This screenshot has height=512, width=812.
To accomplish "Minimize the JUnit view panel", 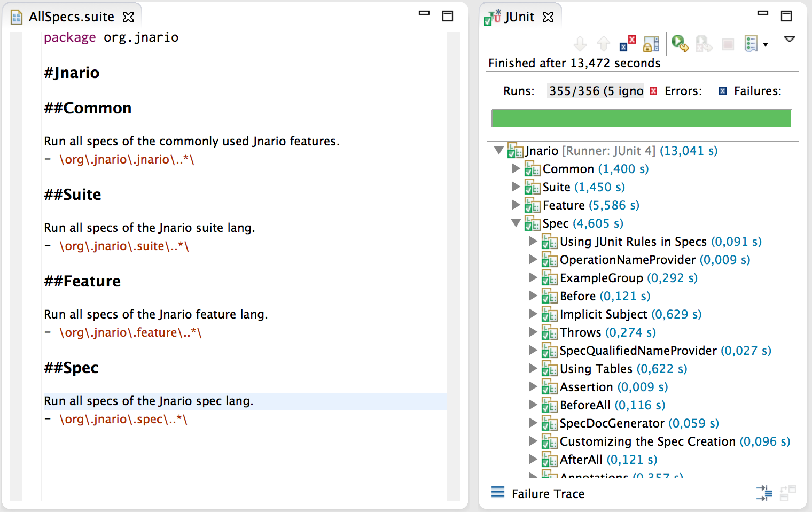I will [x=763, y=13].
